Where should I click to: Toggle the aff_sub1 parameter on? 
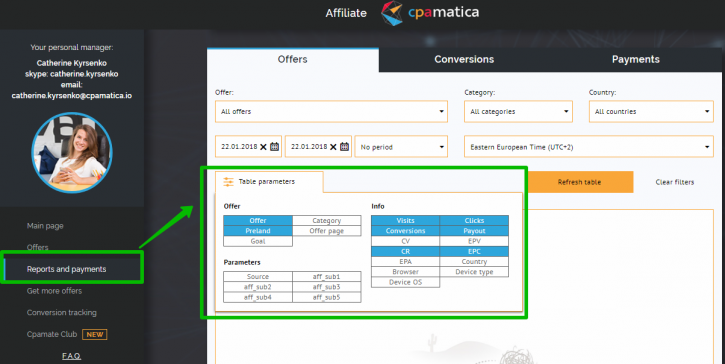coord(326,277)
